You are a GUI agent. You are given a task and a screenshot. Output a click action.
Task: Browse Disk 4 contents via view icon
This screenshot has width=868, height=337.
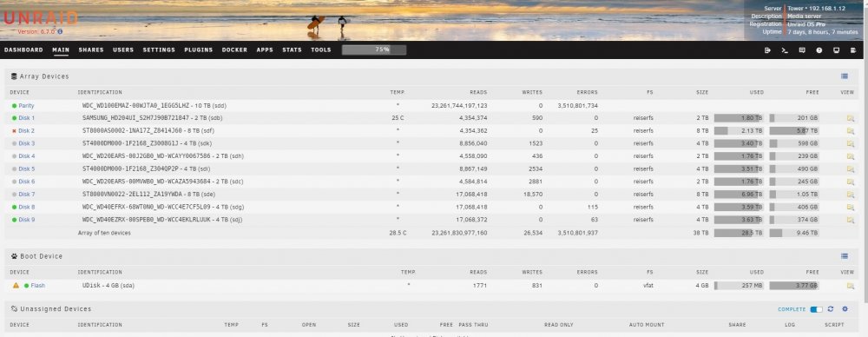[x=851, y=156]
